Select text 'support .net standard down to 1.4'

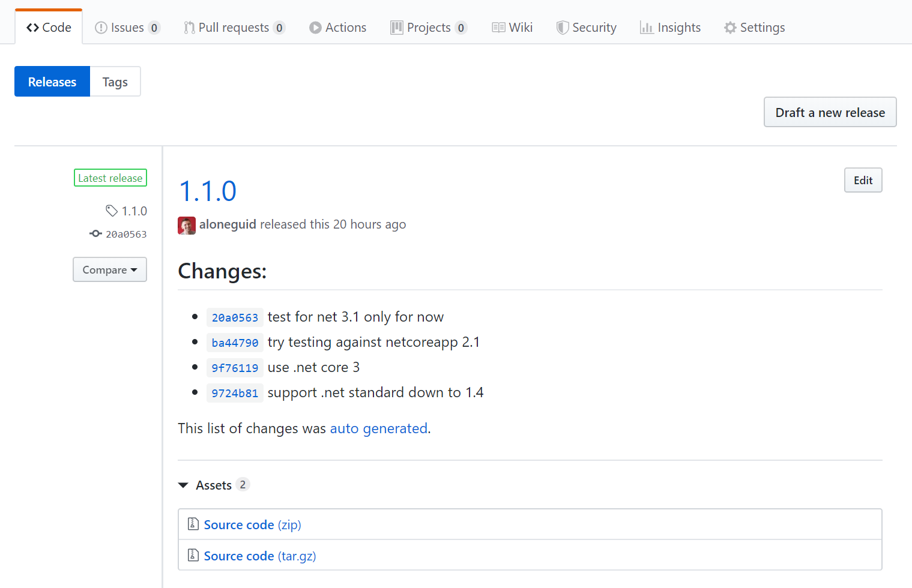click(375, 392)
